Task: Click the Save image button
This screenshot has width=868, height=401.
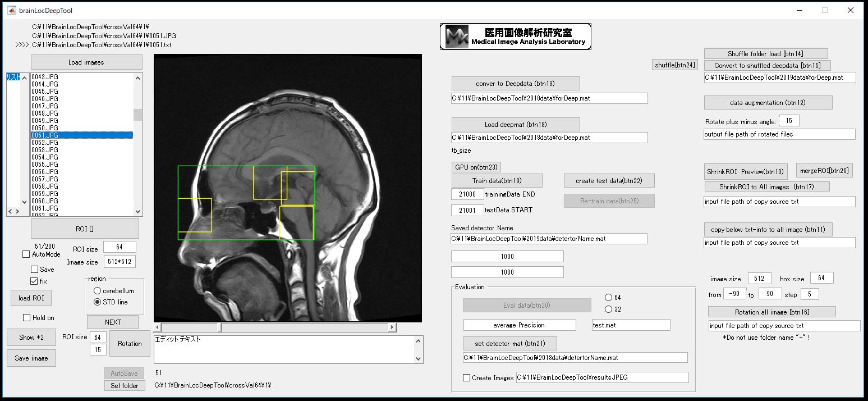Action: [31, 358]
